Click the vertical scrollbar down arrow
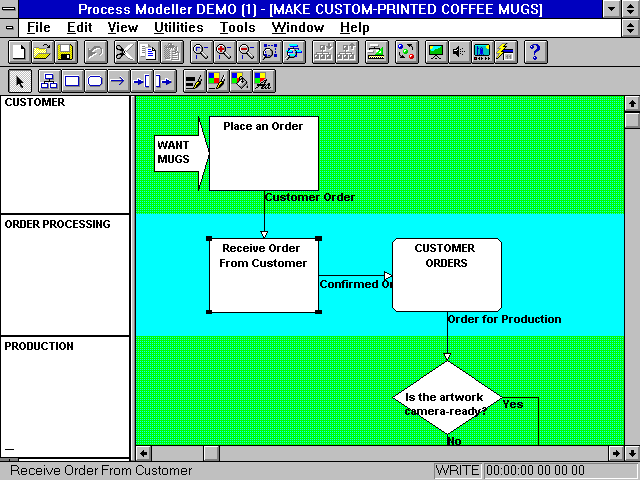 click(631, 437)
